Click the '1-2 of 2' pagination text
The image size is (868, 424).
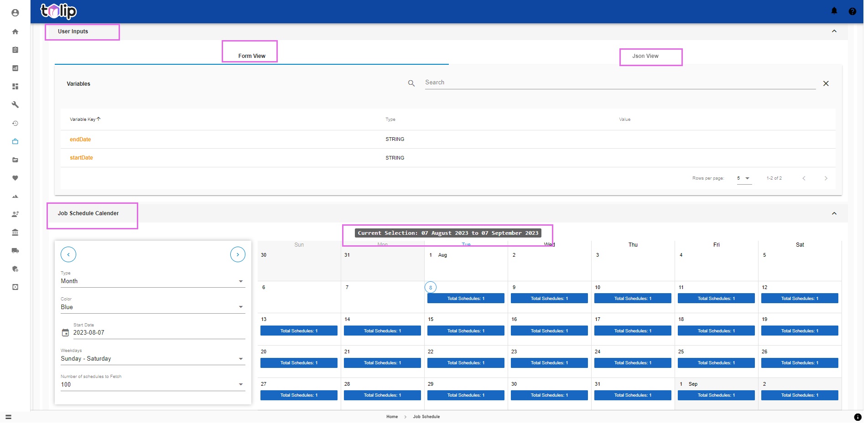774,178
